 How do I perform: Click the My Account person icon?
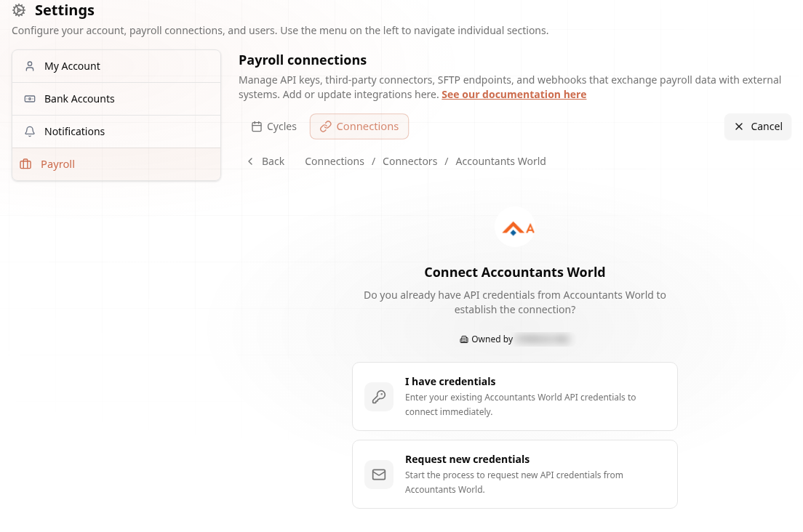[30, 66]
